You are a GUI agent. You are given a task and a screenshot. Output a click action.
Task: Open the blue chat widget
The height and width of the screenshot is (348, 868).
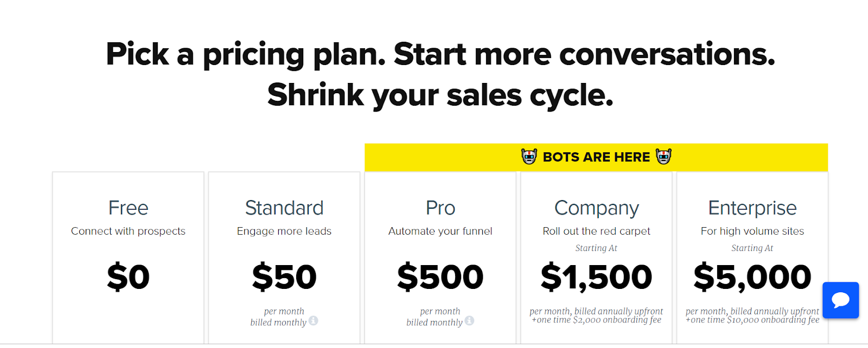tap(840, 300)
